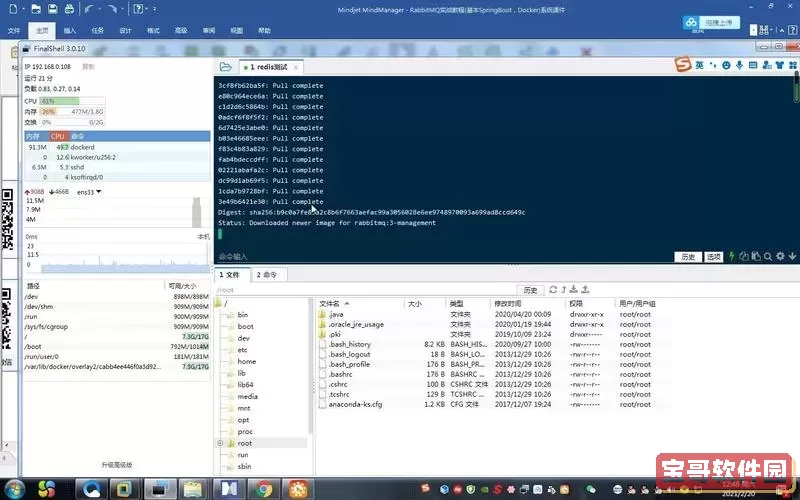This screenshot has height=500, width=800.
Task: Select the home folder in directory tree
Action: click(246, 361)
